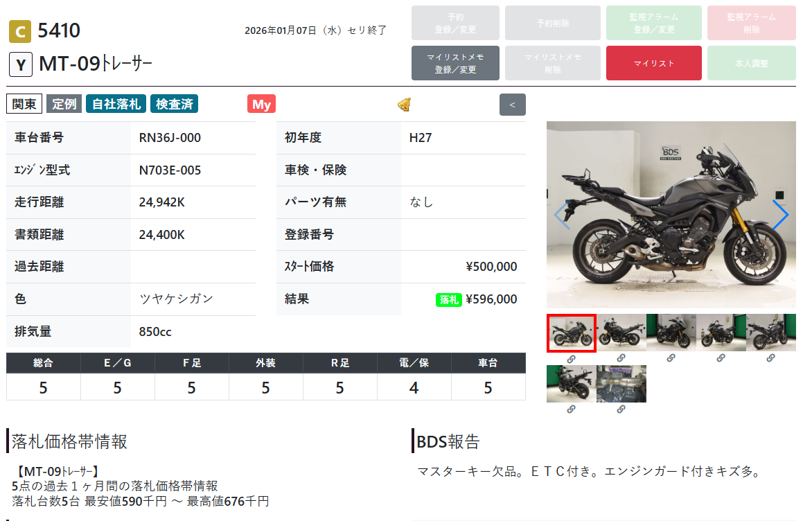Image resolution: width=812 pixels, height=521 pixels.
Task: Select the exhaust close-up thumbnail
Action: [621, 384]
